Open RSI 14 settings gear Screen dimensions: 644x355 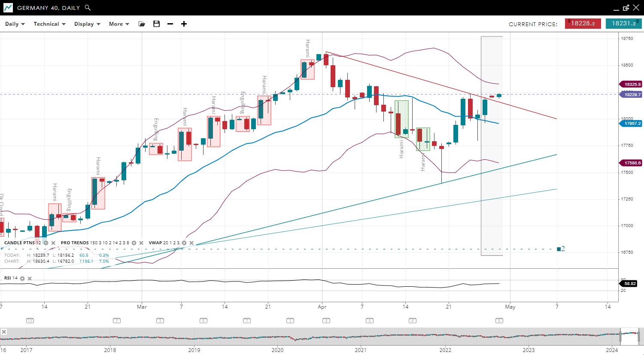point(22,279)
